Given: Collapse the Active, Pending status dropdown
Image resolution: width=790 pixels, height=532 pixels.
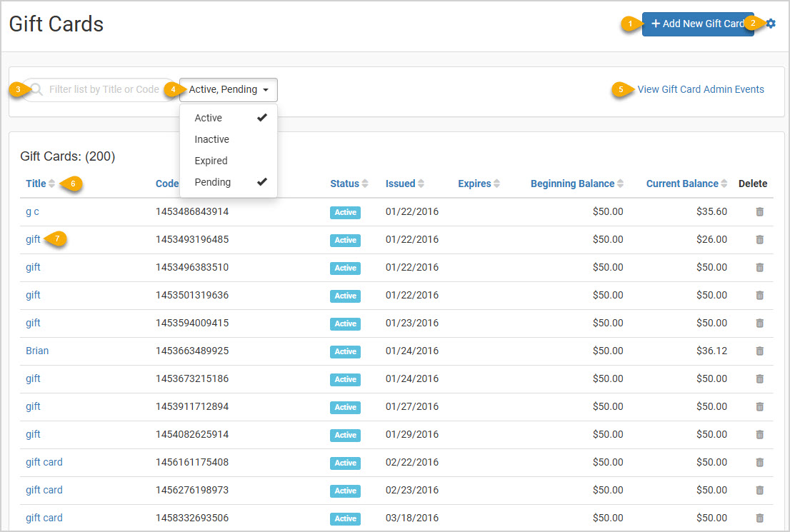Looking at the screenshot, I should pos(229,90).
